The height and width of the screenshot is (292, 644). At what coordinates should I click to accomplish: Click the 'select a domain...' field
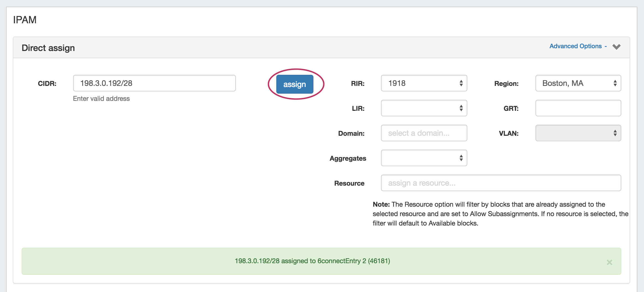pyautogui.click(x=424, y=133)
